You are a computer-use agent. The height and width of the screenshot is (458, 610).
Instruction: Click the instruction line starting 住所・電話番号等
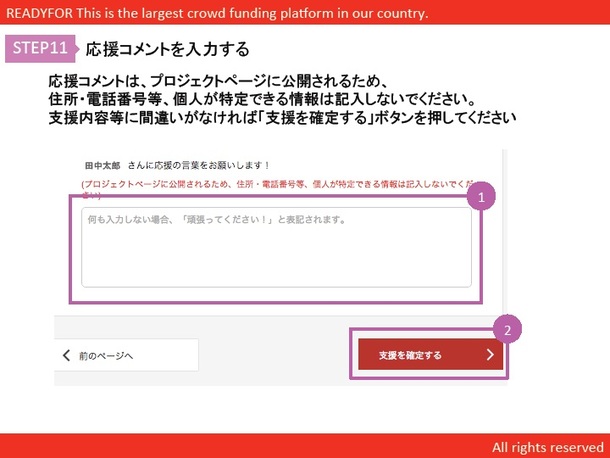coord(273,98)
